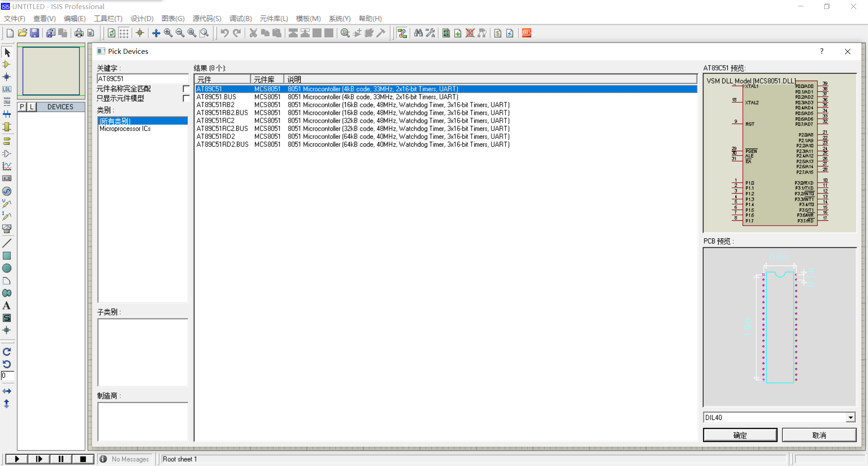Stop the simulation

tap(83, 459)
